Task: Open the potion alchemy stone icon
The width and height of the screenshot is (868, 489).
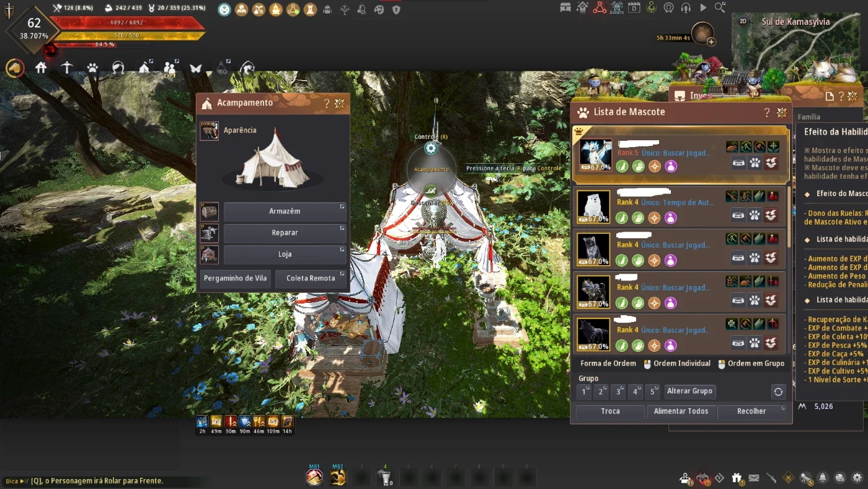Action: pos(221,68)
